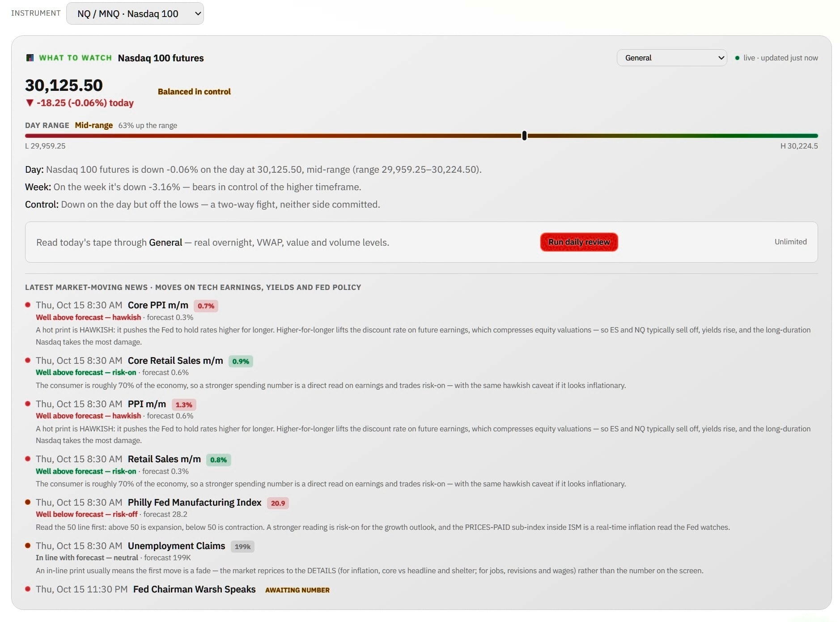Click the AWAITING NUMBER label
The height and width of the screenshot is (622, 840).
[297, 590]
